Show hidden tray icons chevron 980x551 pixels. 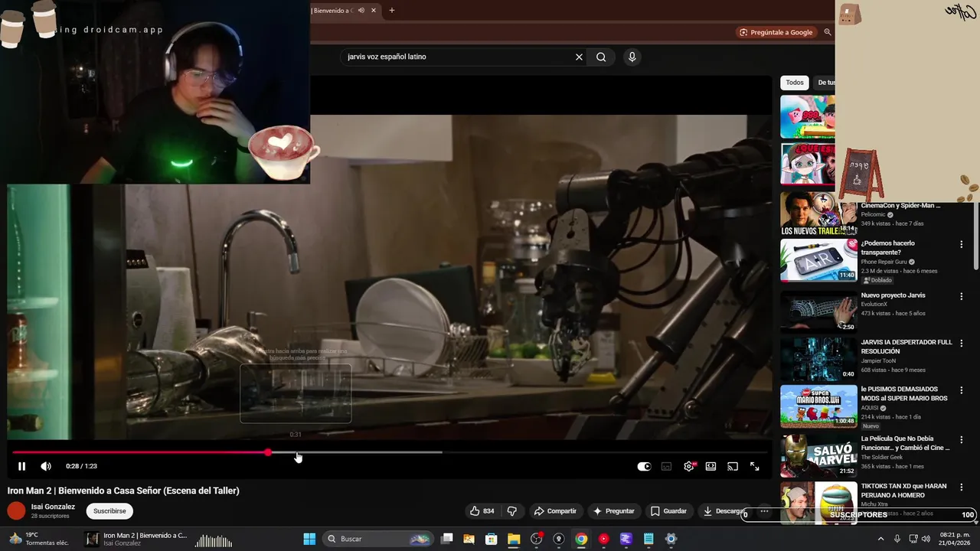coord(880,539)
